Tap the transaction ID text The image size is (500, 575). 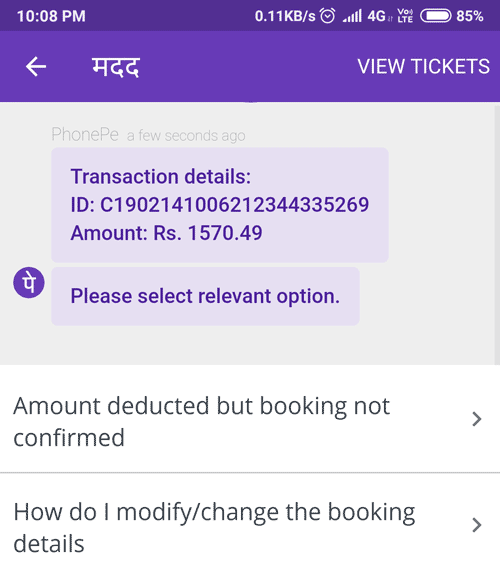click(x=220, y=204)
